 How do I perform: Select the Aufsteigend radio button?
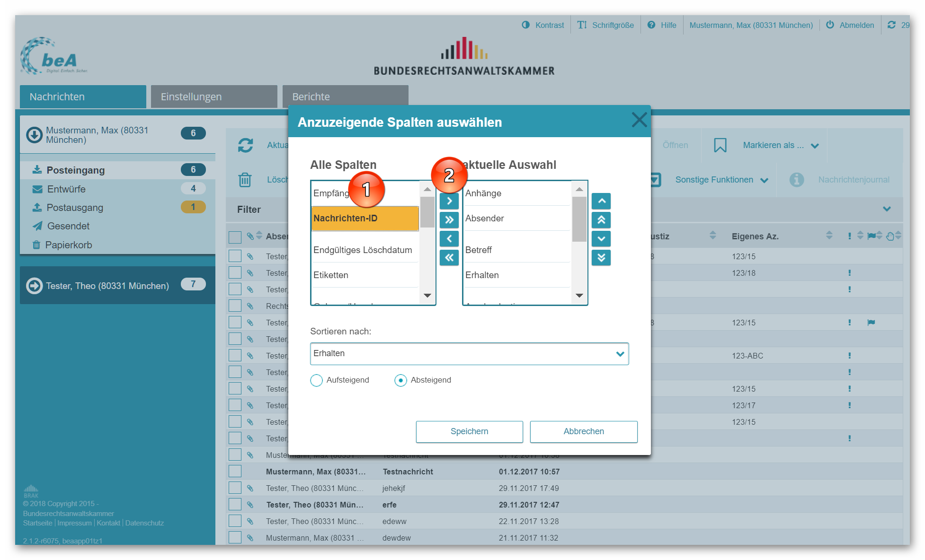pyautogui.click(x=316, y=380)
